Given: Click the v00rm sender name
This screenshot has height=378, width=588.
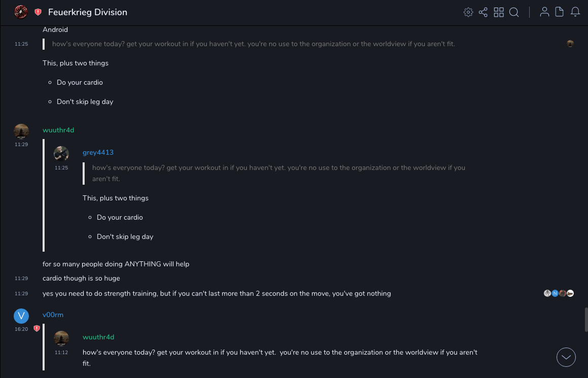Looking at the screenshot, I should pos(53,315).
